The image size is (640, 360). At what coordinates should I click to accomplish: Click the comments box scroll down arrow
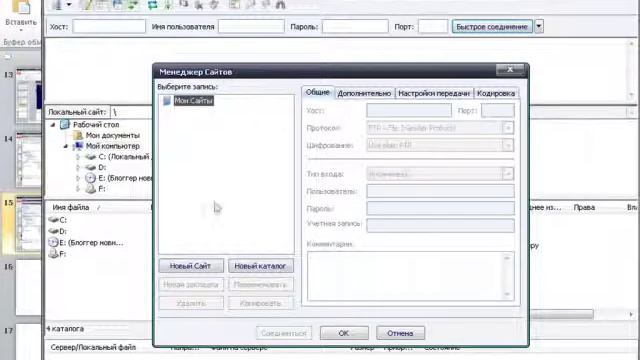coord(507,294)
